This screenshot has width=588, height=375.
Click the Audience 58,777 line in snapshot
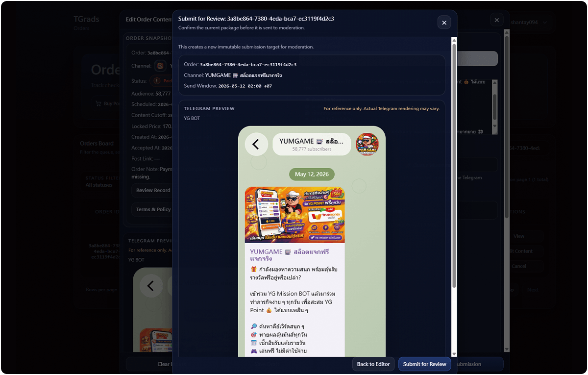(151, 93)
